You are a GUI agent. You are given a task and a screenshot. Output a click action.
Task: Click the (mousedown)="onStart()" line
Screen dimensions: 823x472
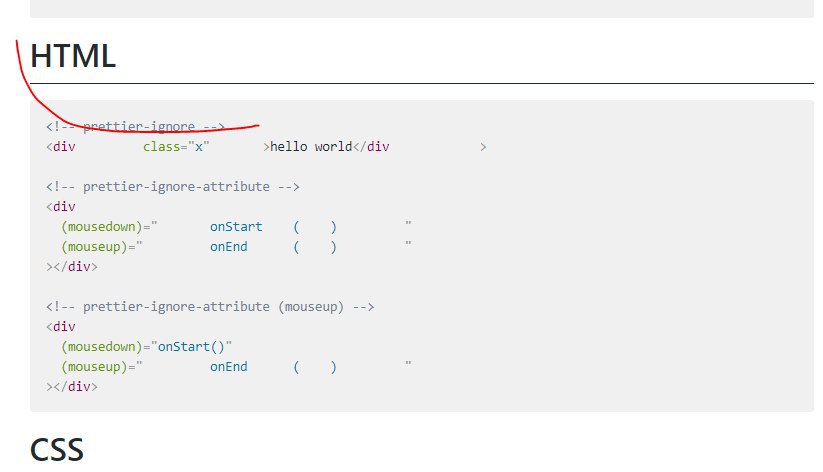pos(146,347)
